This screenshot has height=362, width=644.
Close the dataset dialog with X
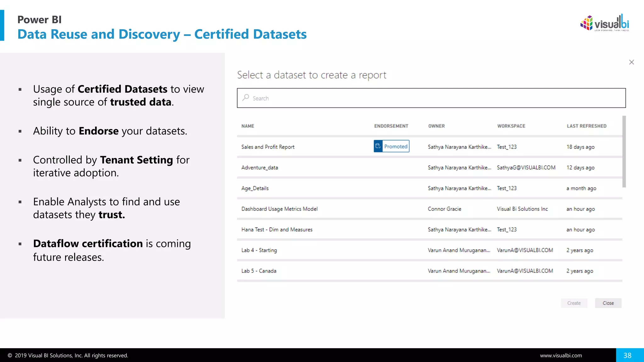(x=631, y=62)
